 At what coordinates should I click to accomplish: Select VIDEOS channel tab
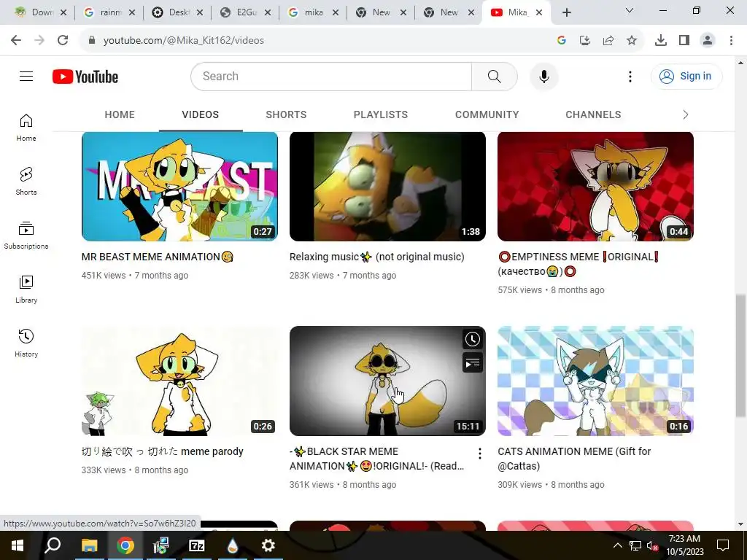tap(200, 114)
